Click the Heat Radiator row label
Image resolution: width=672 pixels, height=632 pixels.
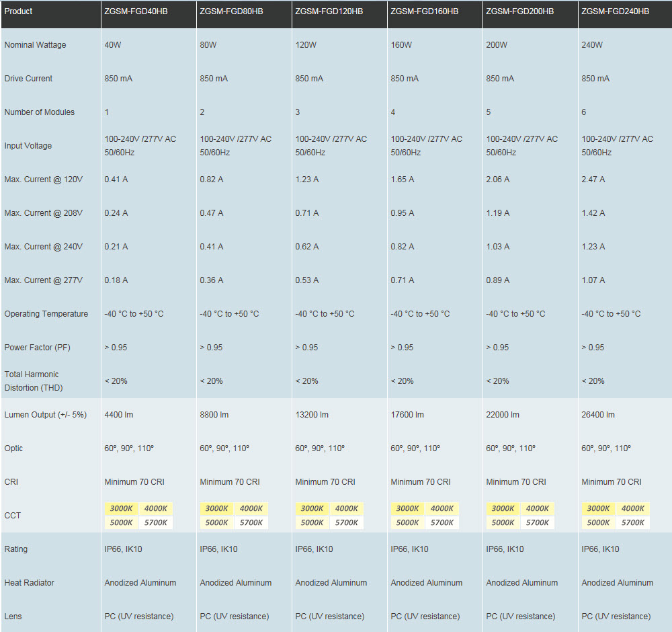(x=30, y=583)
